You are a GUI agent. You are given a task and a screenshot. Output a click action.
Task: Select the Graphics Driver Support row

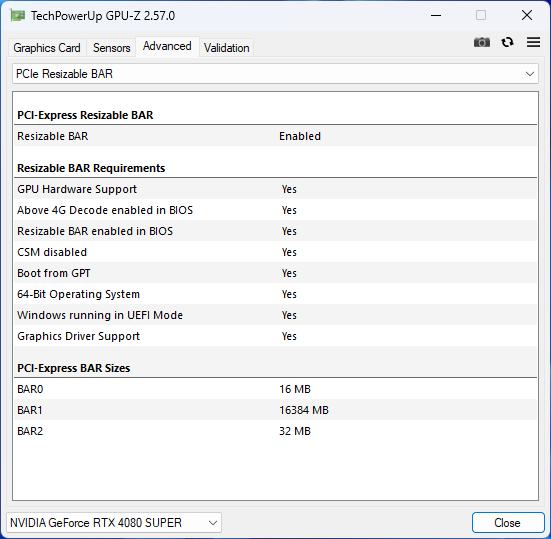[275, 336]
